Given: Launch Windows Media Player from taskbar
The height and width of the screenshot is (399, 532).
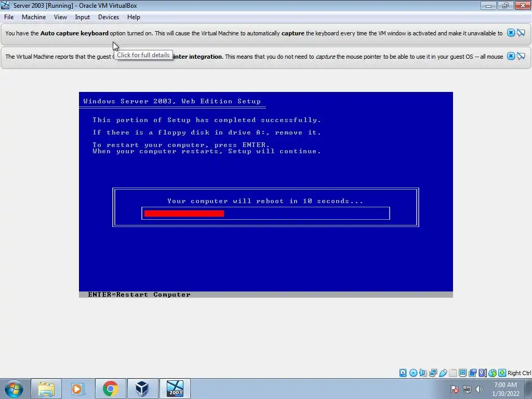Looking at the screenshot, I should 78,389.
